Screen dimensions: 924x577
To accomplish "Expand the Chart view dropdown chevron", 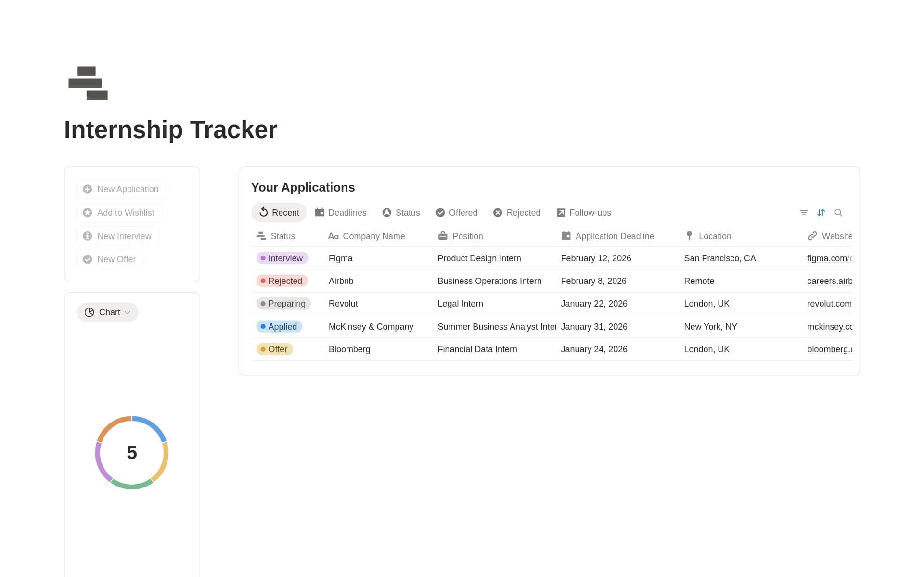I will point(128,312).
